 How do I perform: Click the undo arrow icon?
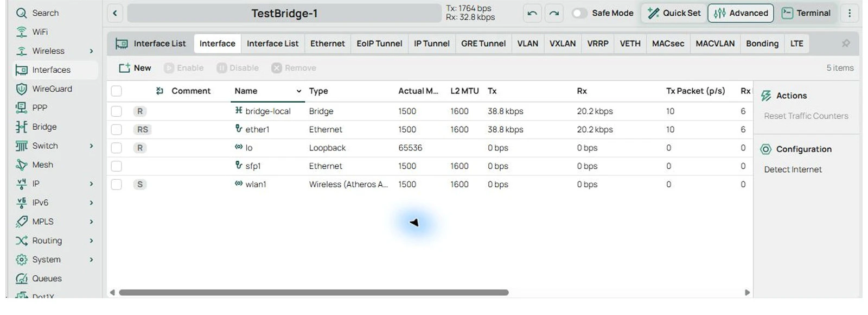tap(532, 13)
